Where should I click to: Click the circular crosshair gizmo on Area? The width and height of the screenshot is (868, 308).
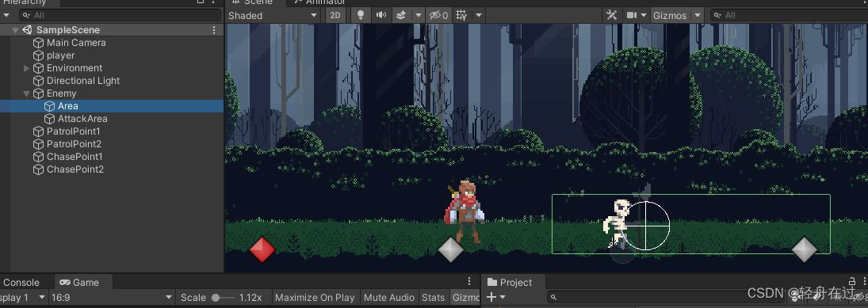click(x=645, y=226)
